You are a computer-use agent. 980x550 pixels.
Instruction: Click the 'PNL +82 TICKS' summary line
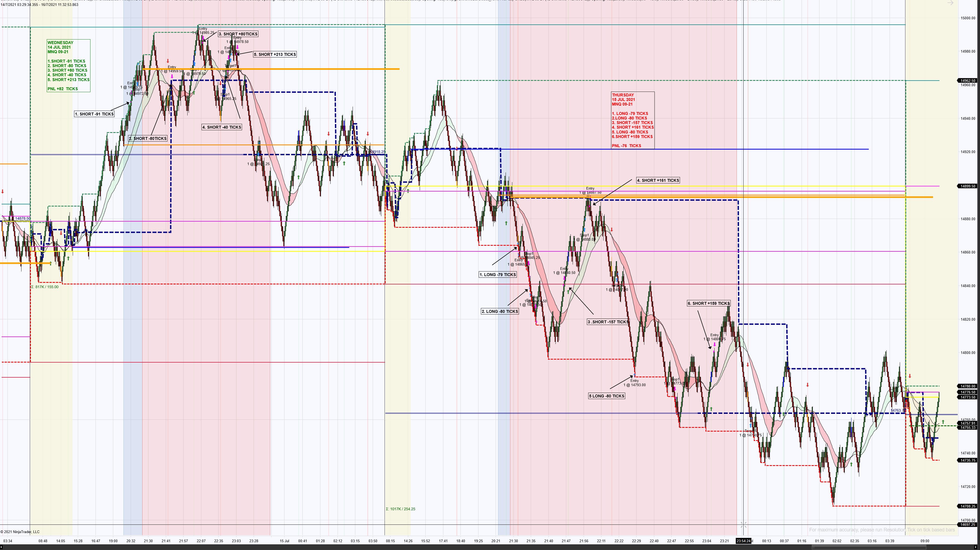click(x=63, y=89)
